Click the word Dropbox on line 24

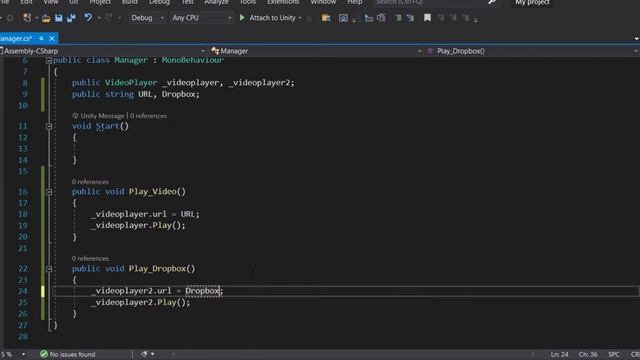click(x=202, y=291)
